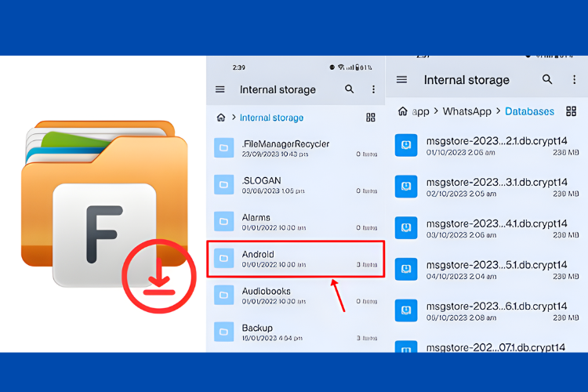Click the File Manager app logo
This screenshot has width=588, height=392.
click(104, 203)
